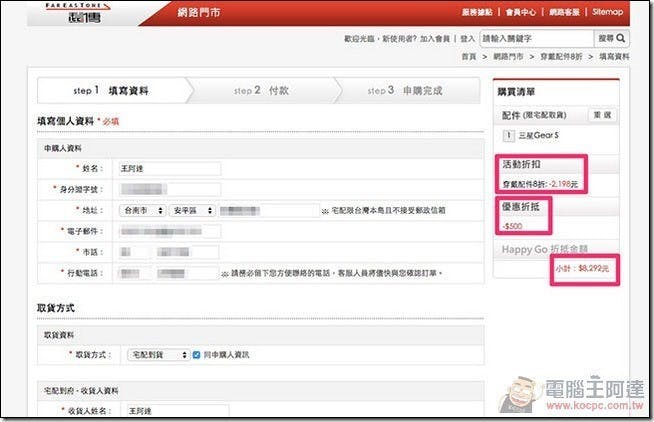Open the 台南市 city dropdown

click(x=139, y=211)
